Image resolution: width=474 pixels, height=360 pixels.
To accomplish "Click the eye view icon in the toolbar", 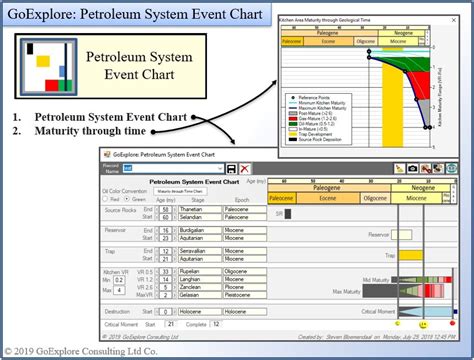I will pyautogui.click(x=452, y=169).
